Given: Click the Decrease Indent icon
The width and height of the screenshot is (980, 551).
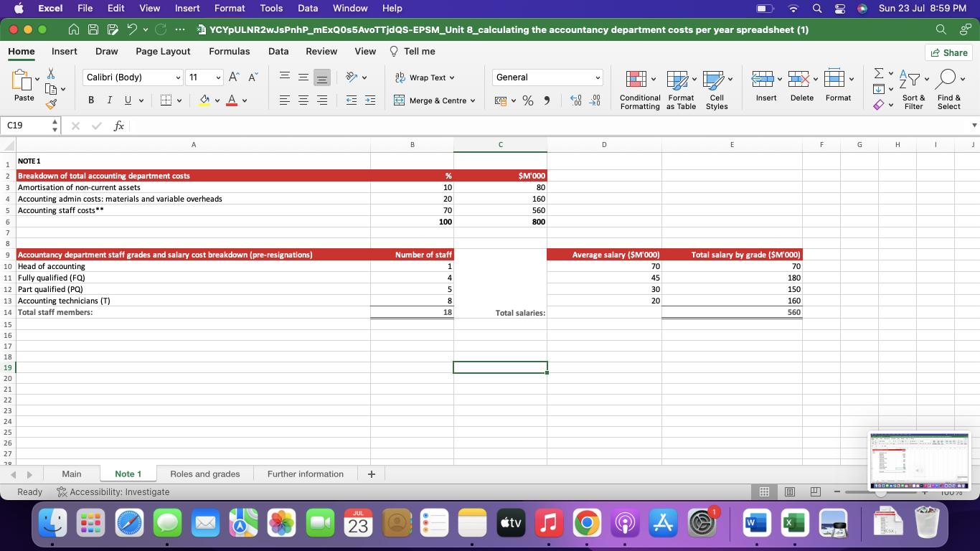Looking at the screenshot, I should 351,100.
